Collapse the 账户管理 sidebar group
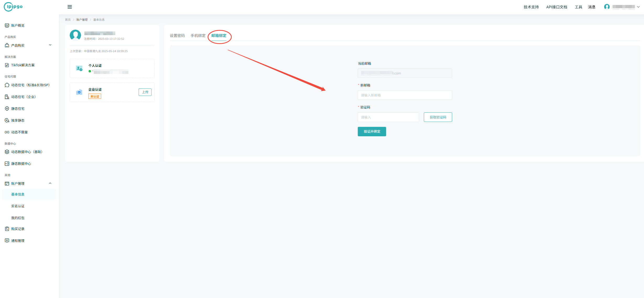Screen dimensions: 644x298 (50, 183)
